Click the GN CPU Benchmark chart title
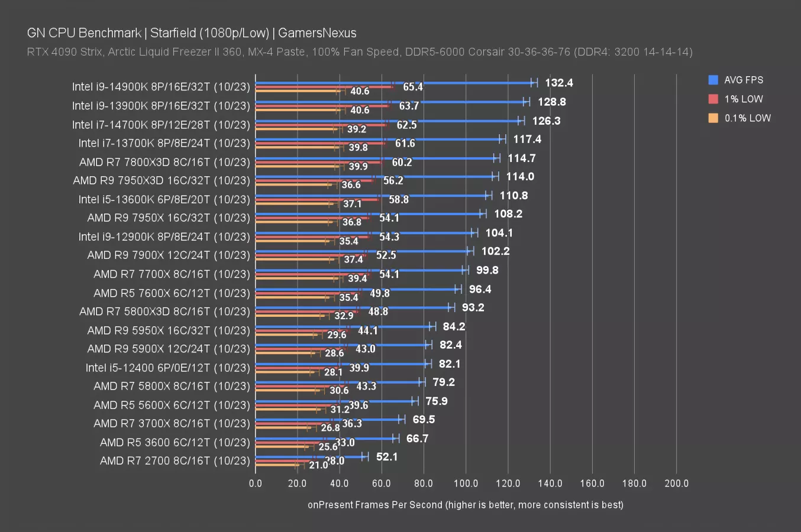This screenshot has width=801, height=532. (192, 33)
